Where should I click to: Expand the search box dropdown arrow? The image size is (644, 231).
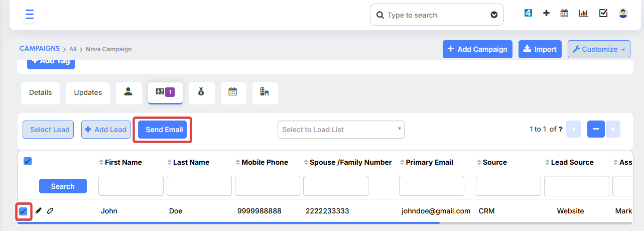point(494,15)
